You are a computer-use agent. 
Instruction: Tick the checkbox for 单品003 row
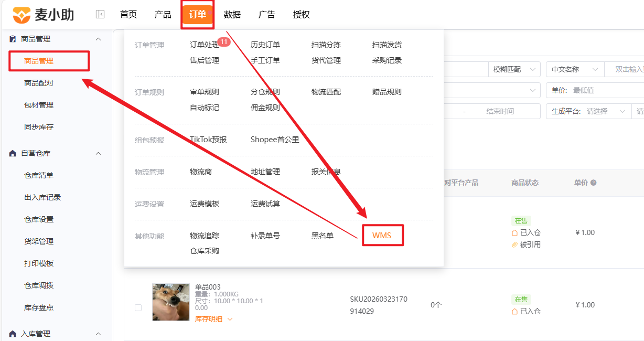click(x=138, y=308)
